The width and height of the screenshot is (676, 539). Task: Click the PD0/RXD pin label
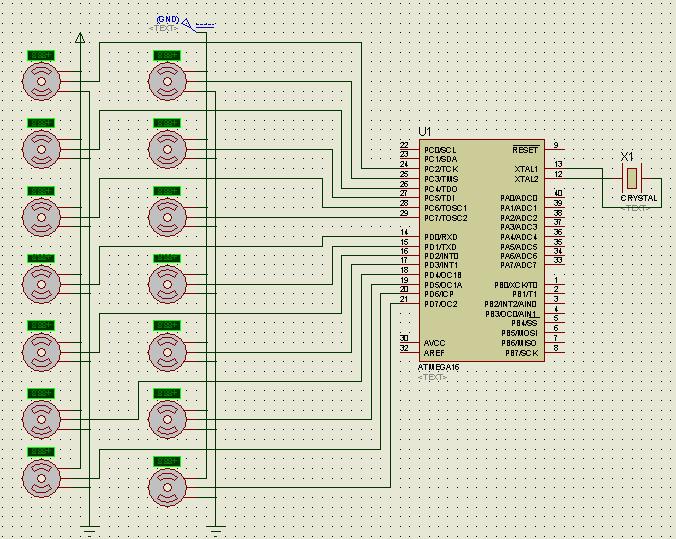click(x=441, y=237)
